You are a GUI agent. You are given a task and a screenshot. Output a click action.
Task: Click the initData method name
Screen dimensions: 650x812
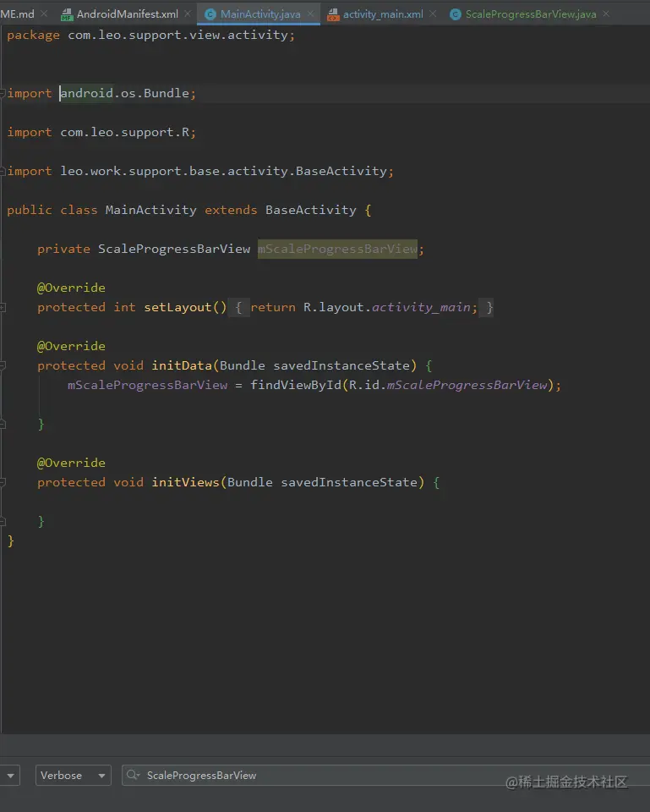tap(182, 365)
